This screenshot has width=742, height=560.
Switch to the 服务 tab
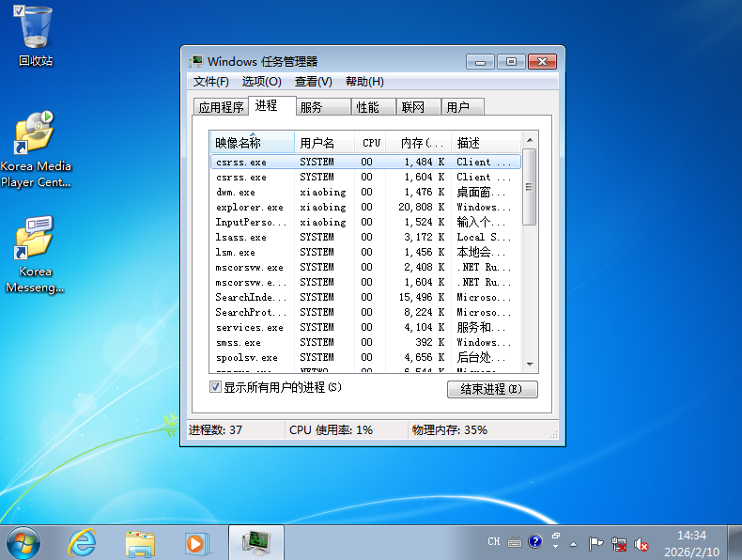tap(312, 107)
